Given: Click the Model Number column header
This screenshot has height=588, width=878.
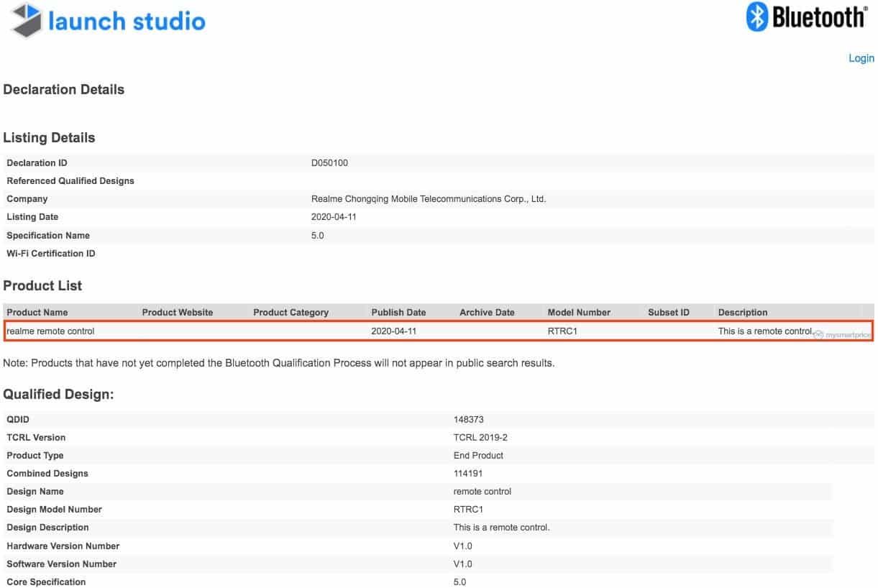Looking at the screenshot, I should (579, 313).
